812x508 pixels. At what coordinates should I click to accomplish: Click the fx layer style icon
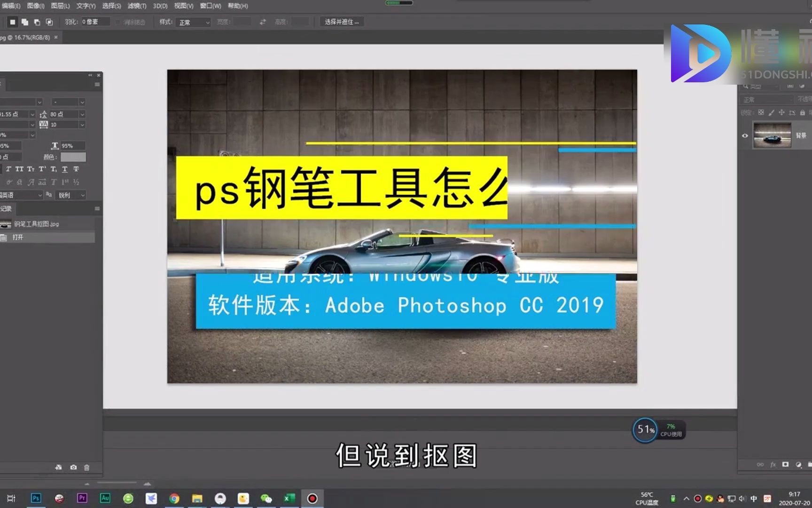click(773, 465)
